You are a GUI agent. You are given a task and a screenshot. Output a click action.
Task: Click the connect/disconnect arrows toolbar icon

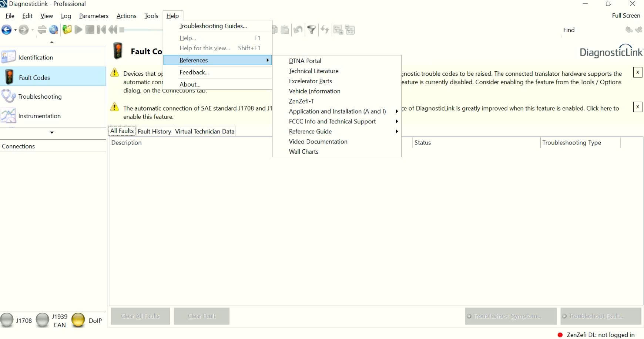tap(42, 30)
